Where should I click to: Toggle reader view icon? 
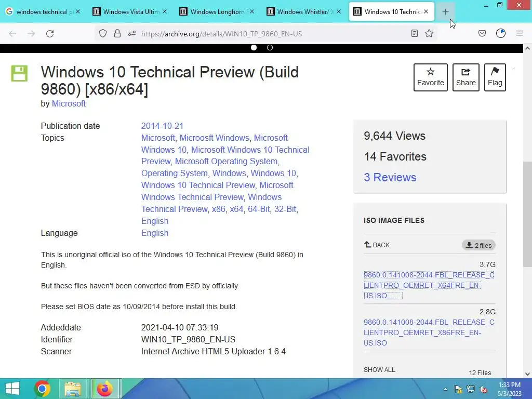click(x=414, y=33)
